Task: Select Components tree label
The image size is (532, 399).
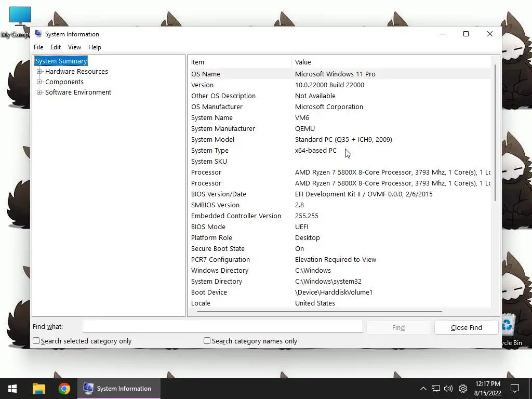Action: click(64, 82)
